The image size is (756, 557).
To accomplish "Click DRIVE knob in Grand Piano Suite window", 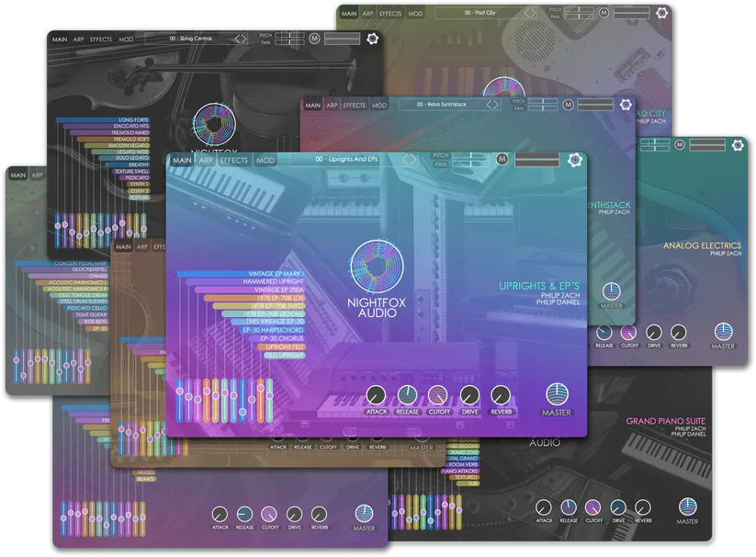I will 618,507.
